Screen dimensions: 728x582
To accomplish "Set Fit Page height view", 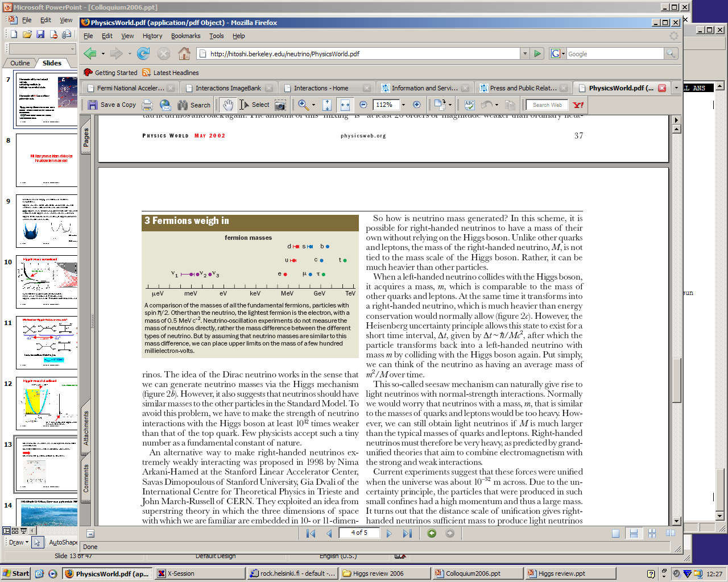I will point(327,105).
